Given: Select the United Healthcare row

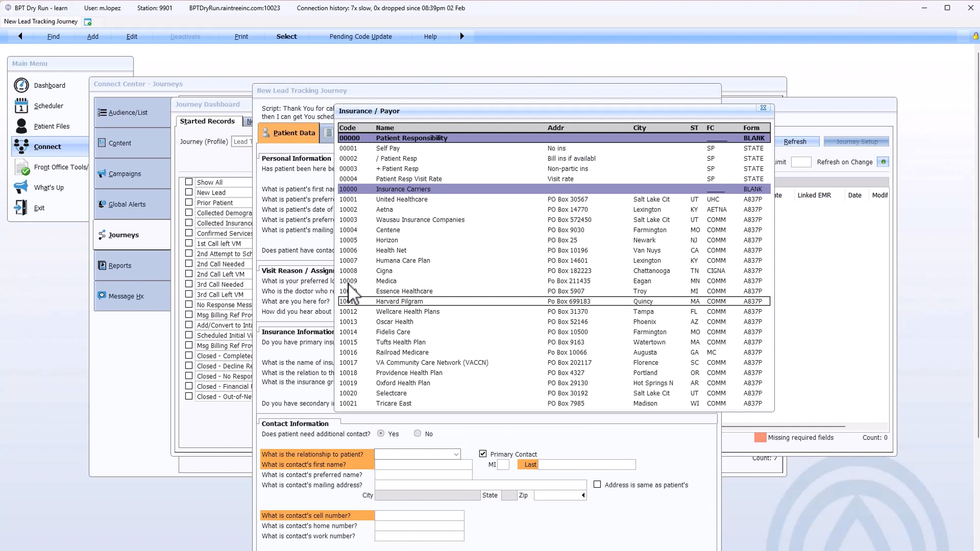Looking at the screenshot, I should 554,199.
